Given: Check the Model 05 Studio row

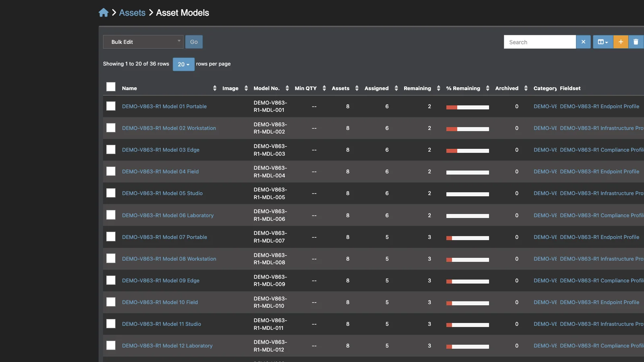Looking at the screenshot, I should (x=111, y=193).
